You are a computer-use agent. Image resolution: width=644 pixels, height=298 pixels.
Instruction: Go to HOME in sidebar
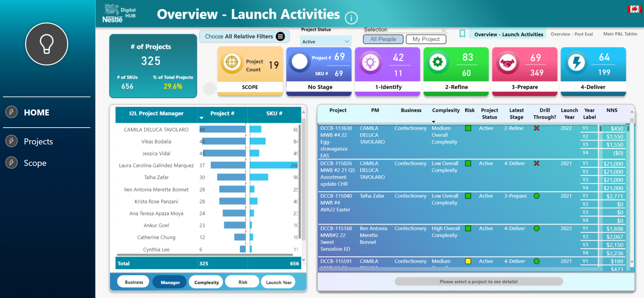[36, 112]
